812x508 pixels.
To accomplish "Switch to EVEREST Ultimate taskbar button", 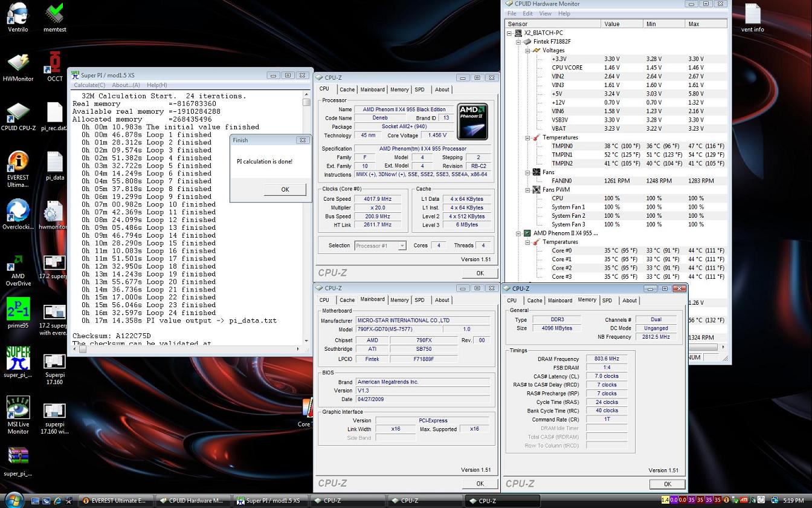I will [115, 501].
